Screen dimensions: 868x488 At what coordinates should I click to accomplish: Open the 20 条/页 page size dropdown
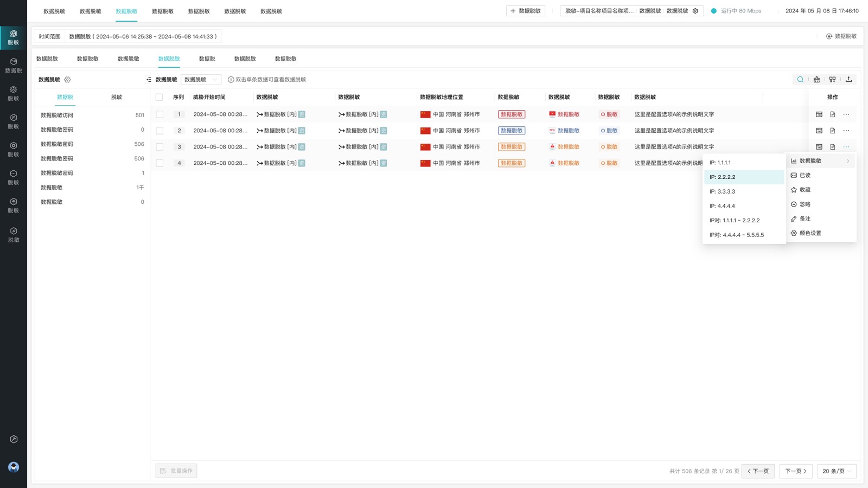tap(837, 471)
